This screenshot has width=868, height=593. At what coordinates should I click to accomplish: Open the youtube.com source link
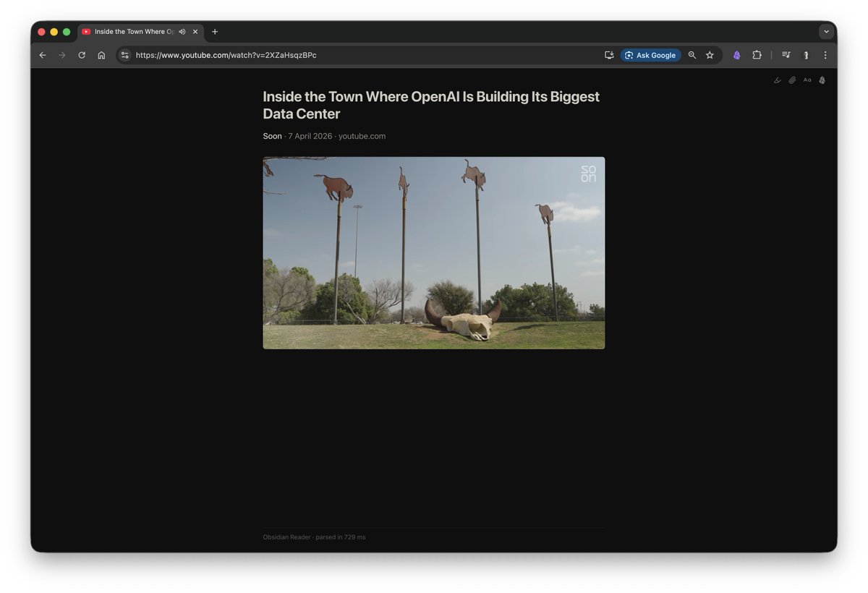(x=362, y=136)
